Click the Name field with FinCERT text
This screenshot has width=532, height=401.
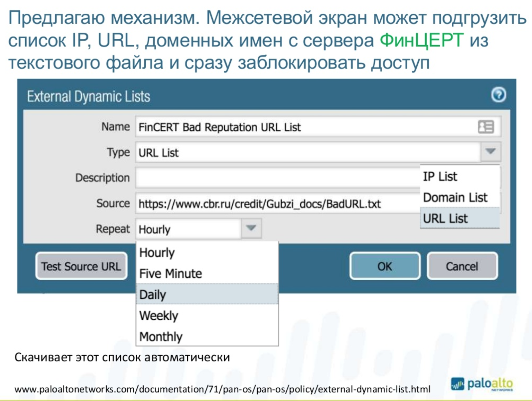click(318, 127)
